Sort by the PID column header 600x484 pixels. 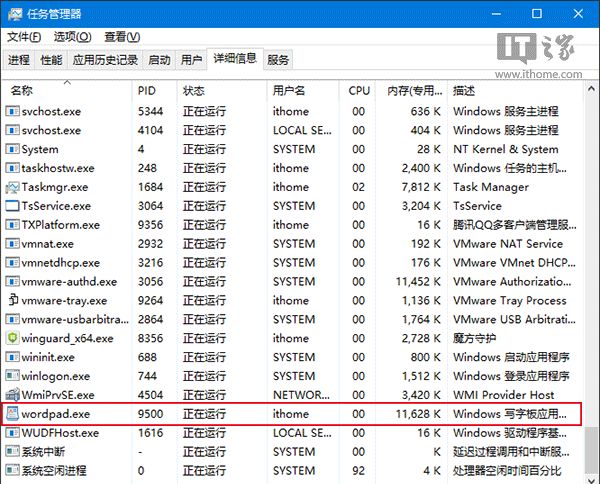(x=155, y=91)
